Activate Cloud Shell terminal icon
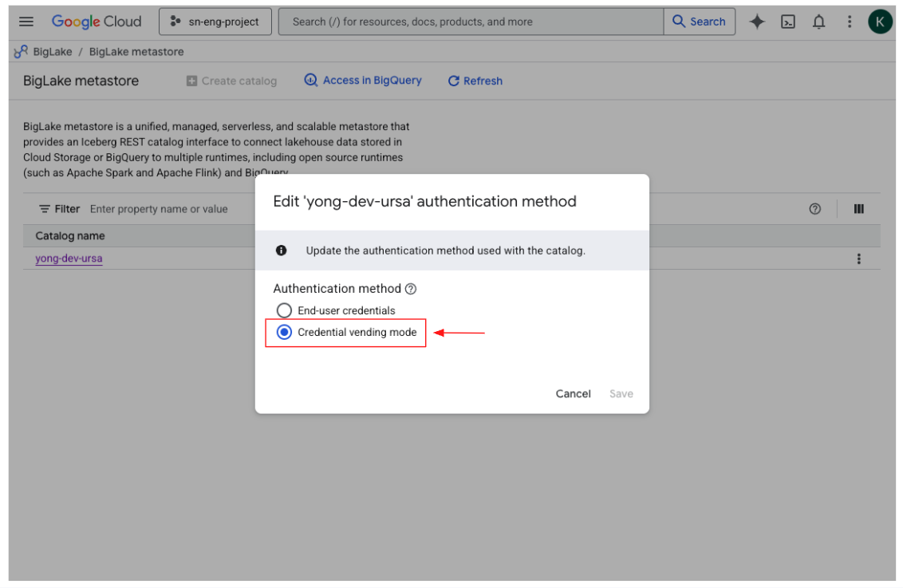The height and width of the screenshot is (588, 903). [788, 22]
